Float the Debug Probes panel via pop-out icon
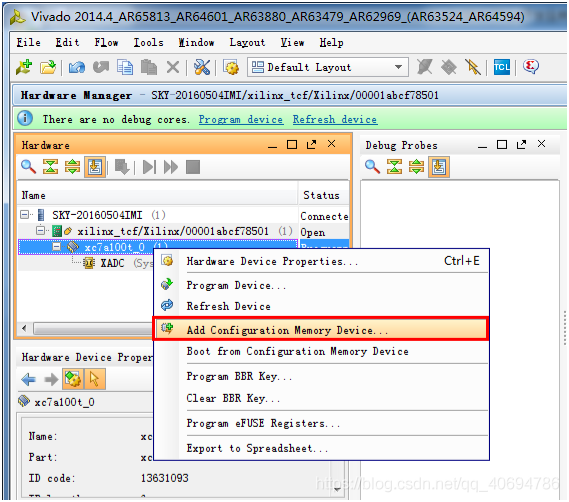 coord(521,144)
